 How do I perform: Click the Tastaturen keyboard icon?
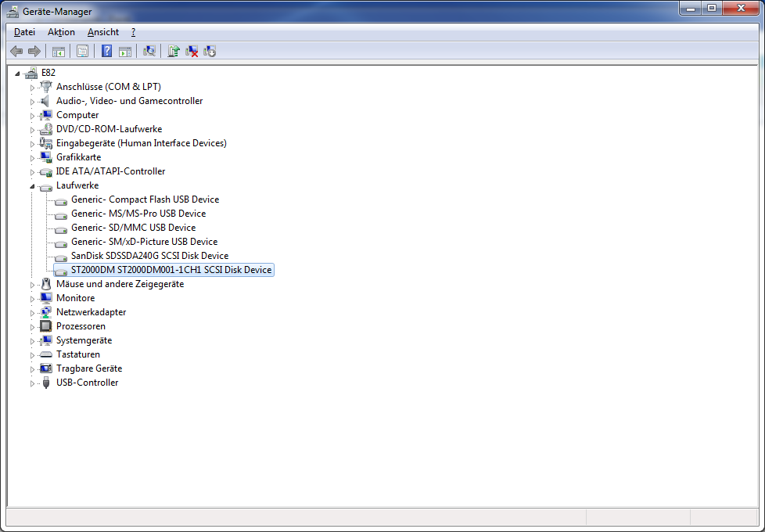tap(46, 354)
